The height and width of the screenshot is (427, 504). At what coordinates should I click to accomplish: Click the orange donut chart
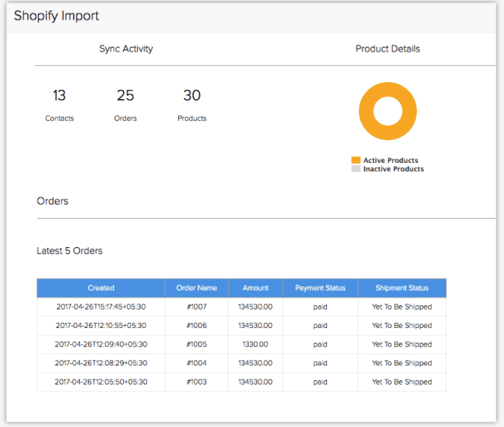click(x=388, y=111)
